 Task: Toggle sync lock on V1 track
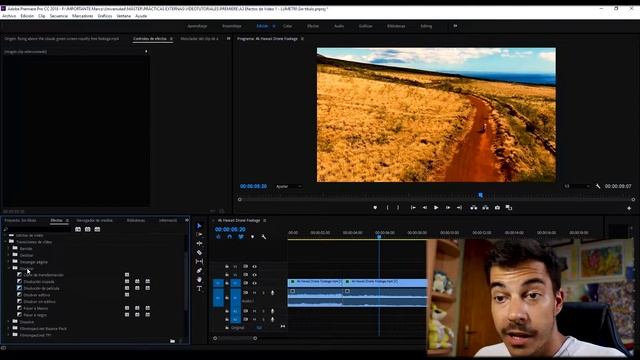point(245,283)
